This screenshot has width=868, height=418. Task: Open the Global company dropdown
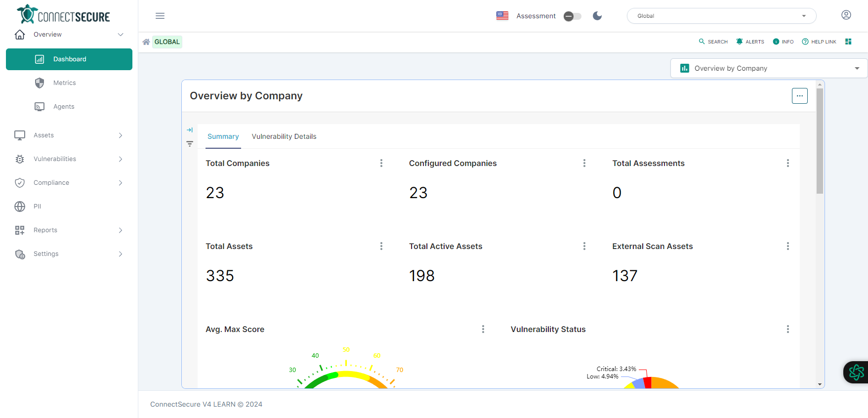pyautogui.click(x=721, y=16)
